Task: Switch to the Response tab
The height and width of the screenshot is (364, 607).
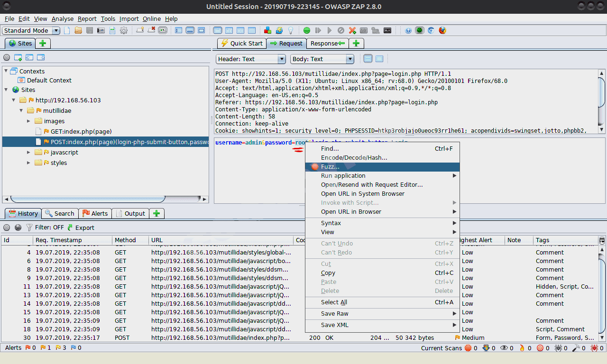Action: (x=327, y=43)
